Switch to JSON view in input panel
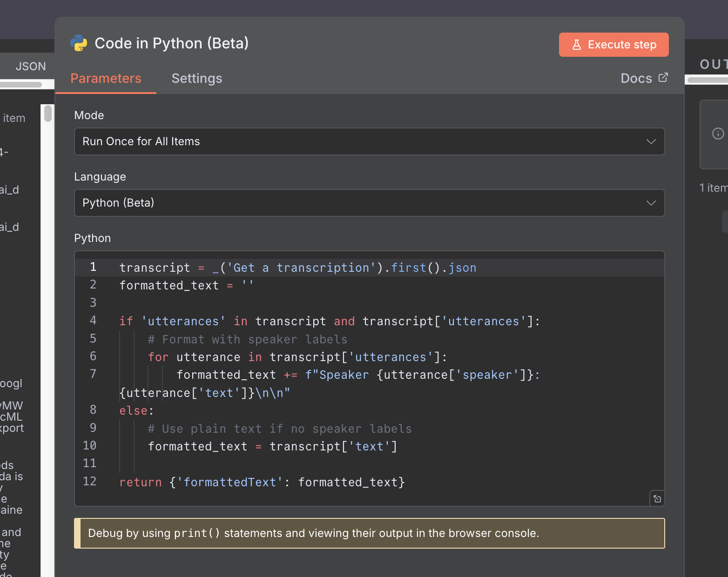This screenshot has width=728, height=577. pos(31,66)
